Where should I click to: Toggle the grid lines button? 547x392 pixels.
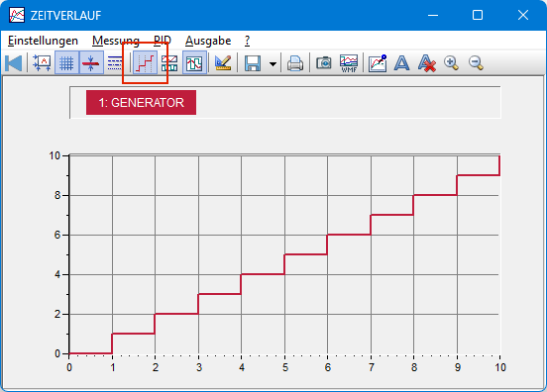click(x=66, y=63)
